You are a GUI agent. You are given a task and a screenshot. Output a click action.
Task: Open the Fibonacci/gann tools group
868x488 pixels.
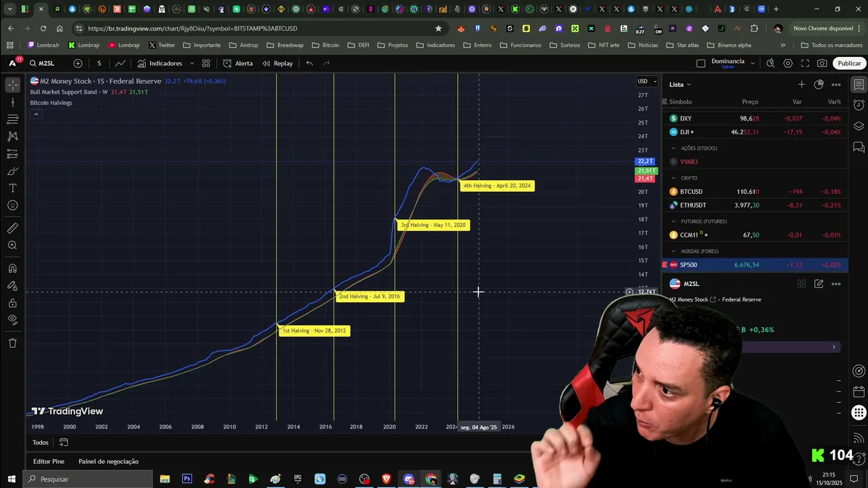(12, 119)
